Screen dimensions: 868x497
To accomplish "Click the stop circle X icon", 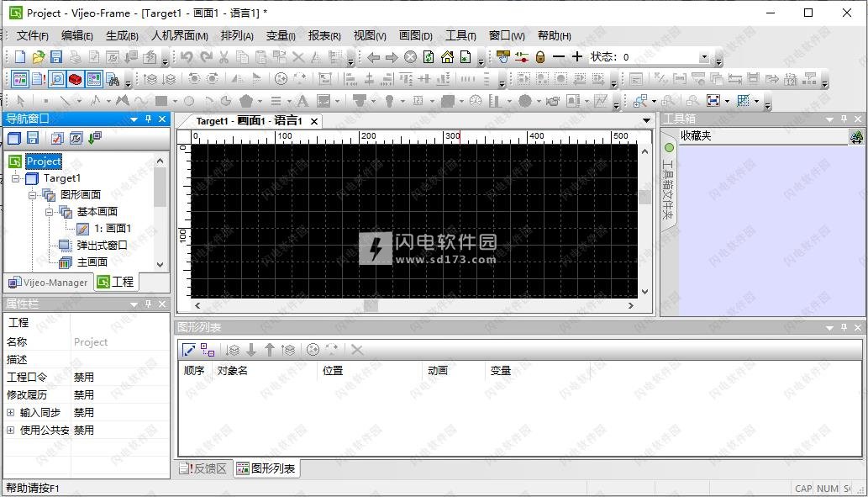I will tap(410, 56).
